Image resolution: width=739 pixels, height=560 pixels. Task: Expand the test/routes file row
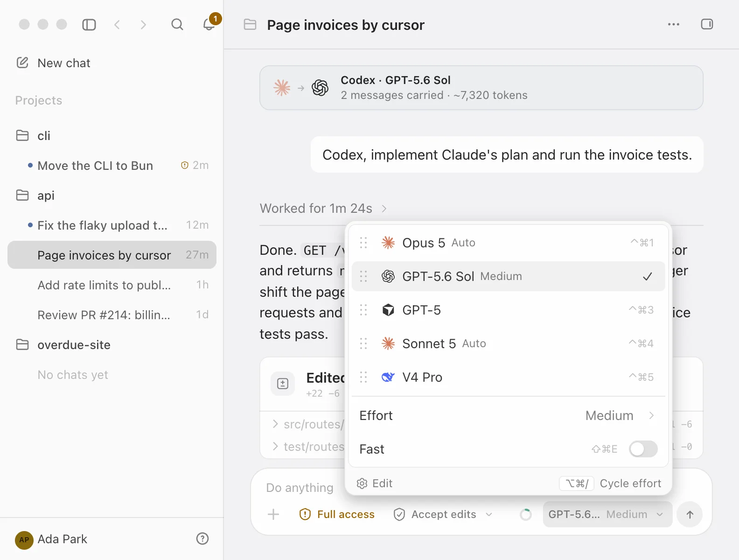308,447
